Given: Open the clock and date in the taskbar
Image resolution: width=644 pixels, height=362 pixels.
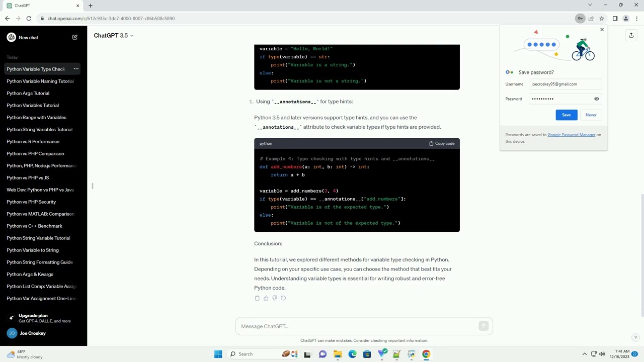Looking at the screenshot, I should [619, 354].
